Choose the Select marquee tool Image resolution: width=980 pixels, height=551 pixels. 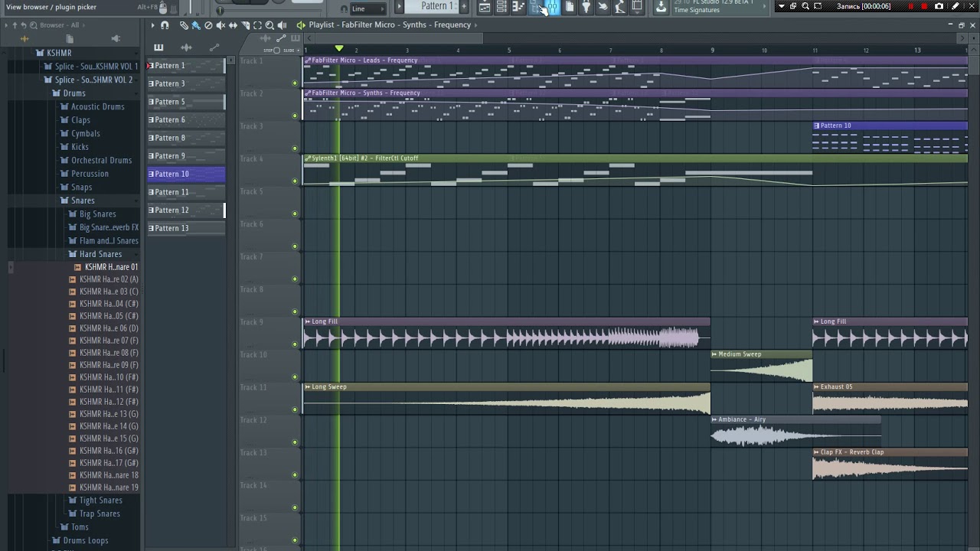257,25
